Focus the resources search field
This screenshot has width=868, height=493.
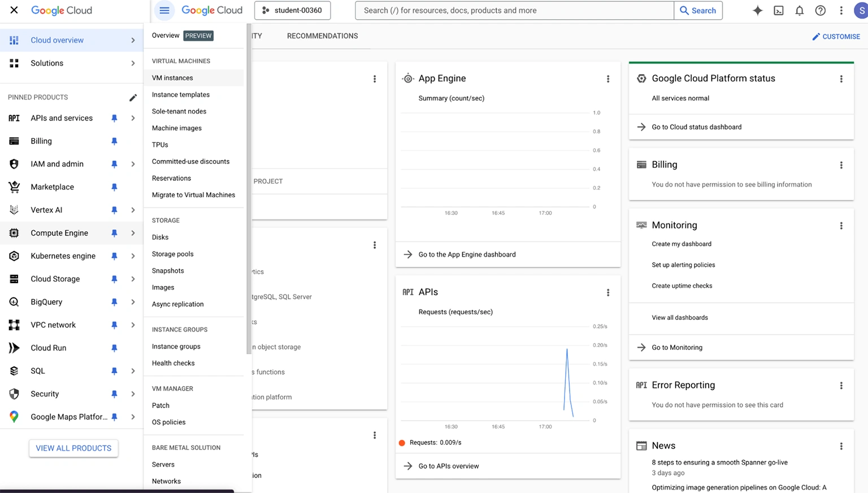click(x=514, y=10)
